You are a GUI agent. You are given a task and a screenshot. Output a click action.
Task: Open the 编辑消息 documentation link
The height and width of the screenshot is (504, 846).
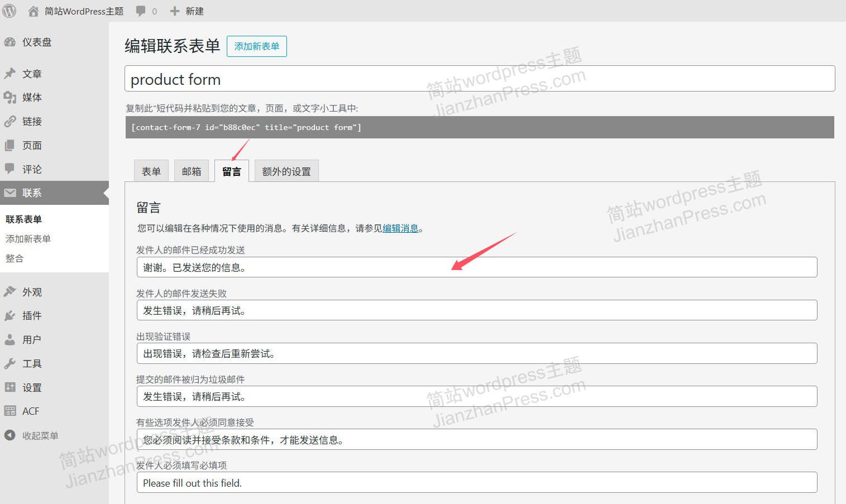400,228
